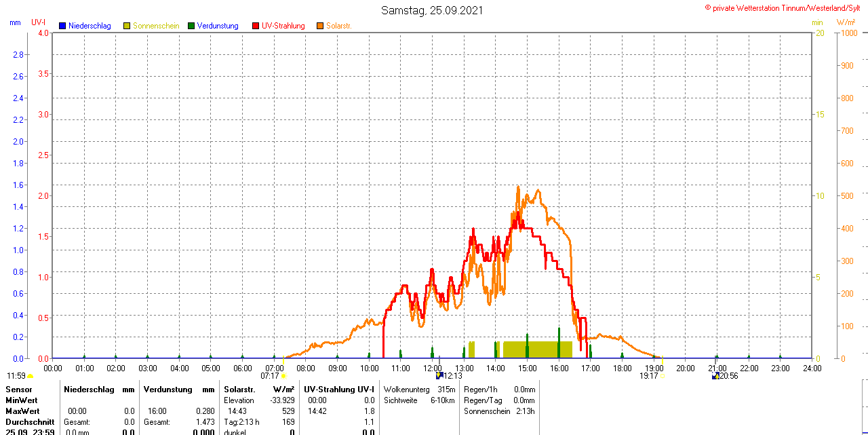The height and width of the screenshot is (435, 868).
Task: Click the yellow icon next to 11:59
Action: [x=30, y=376]
